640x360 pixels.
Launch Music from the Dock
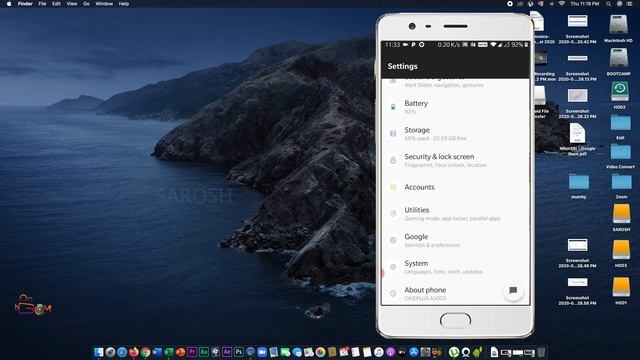[x=379, y=352]
